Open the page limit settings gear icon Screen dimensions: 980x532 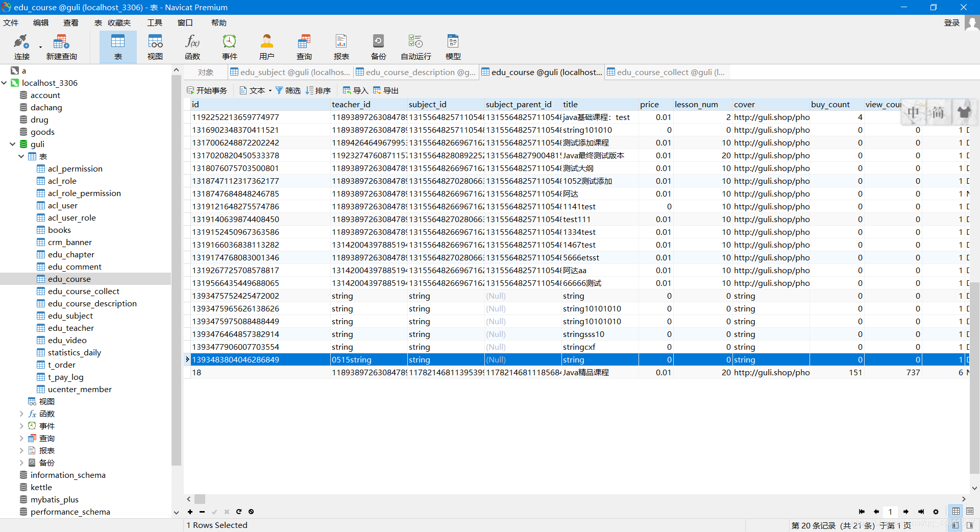[936, 512]
